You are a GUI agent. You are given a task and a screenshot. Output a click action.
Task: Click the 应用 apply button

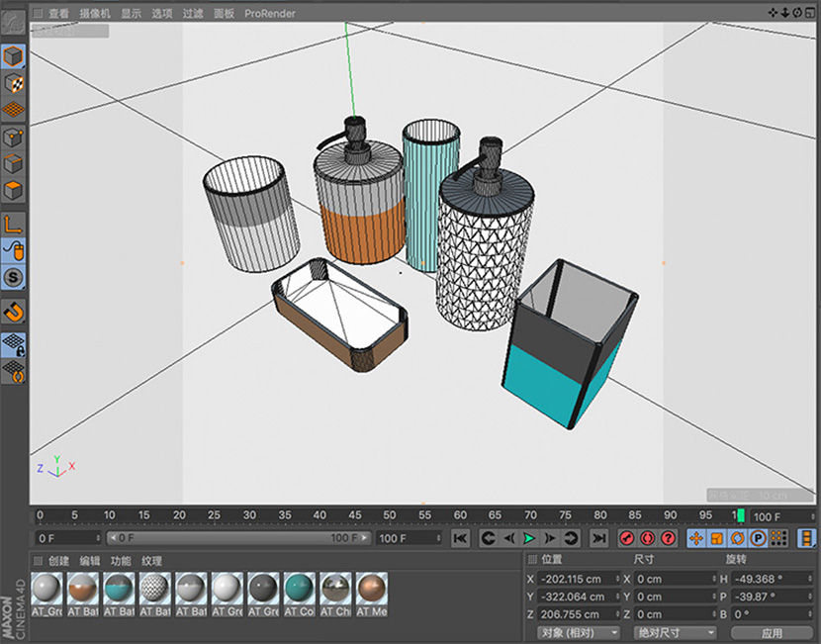pyautogui.click(x=772, y=632)
